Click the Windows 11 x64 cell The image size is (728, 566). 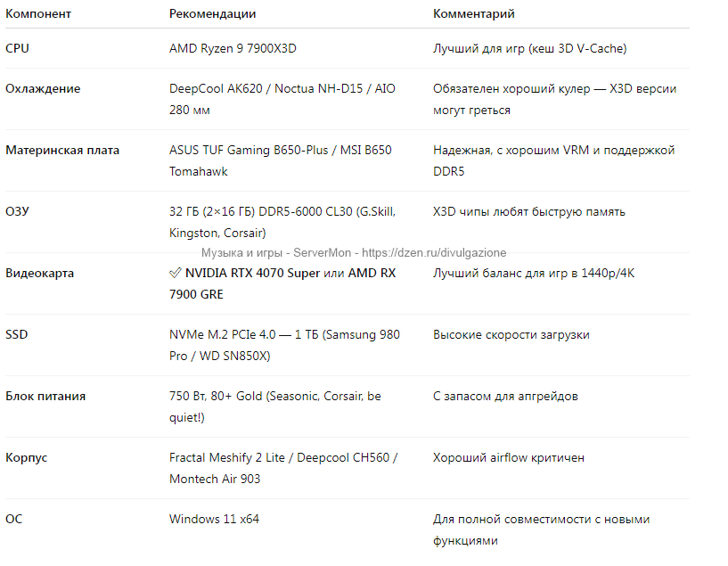coord(214,519)
